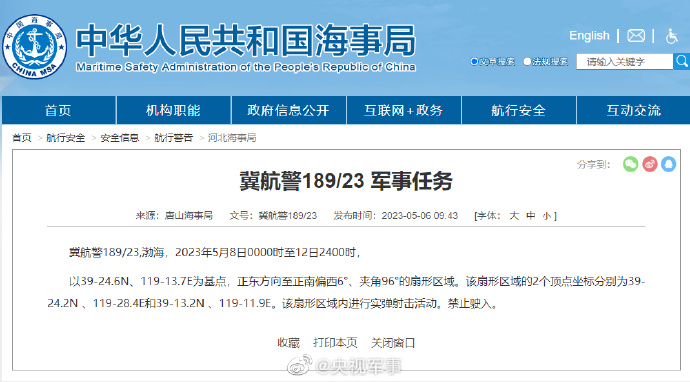Go to 安全信息 in the breadcrumb
Screen dimensions: 690x382
120,138
